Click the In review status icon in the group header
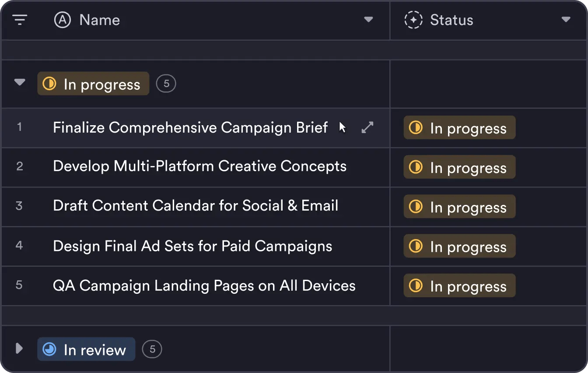The image size is (588, 373). 49,349
